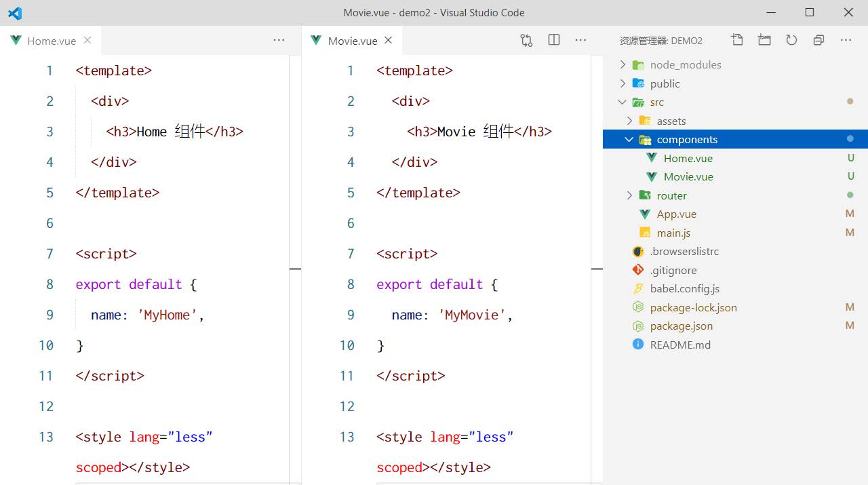Click the New File icon in explorer header

737,40
